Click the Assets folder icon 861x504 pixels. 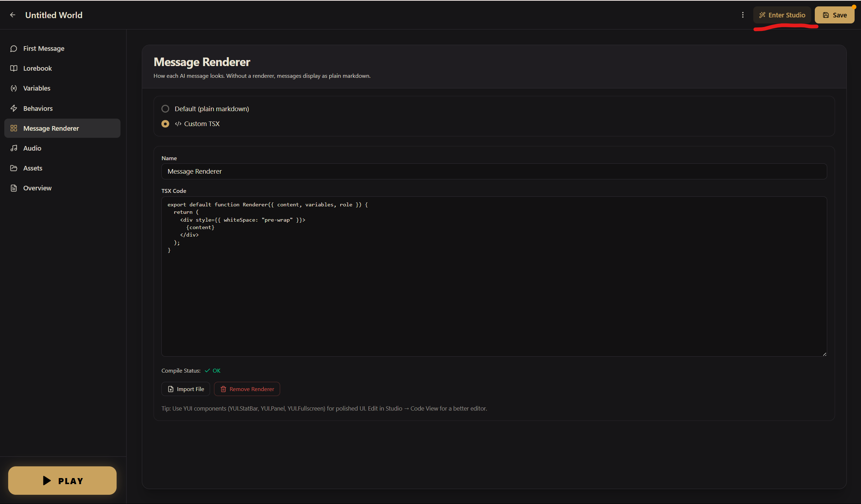(x=14, y=168)
